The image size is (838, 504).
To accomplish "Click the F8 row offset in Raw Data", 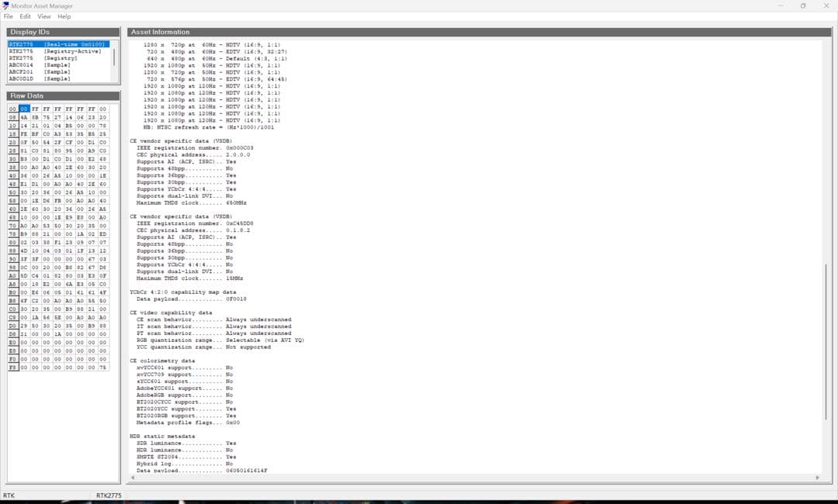I will pos(12,368).
